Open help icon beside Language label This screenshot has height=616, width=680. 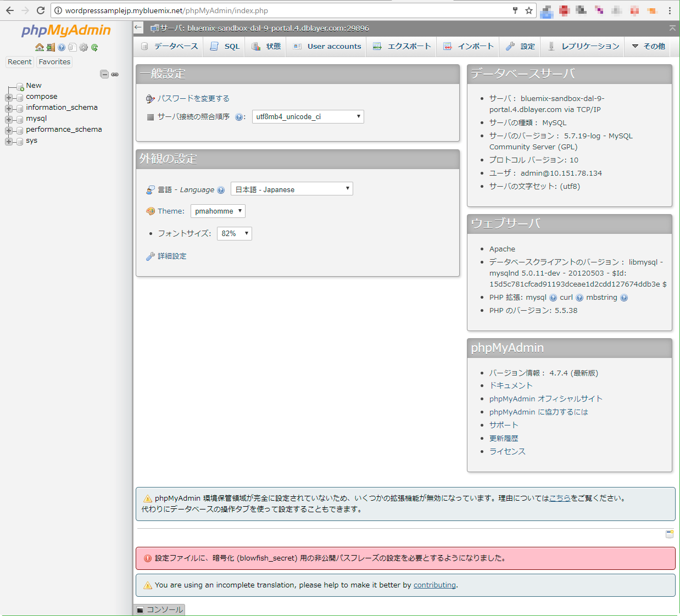coord(221,190)
